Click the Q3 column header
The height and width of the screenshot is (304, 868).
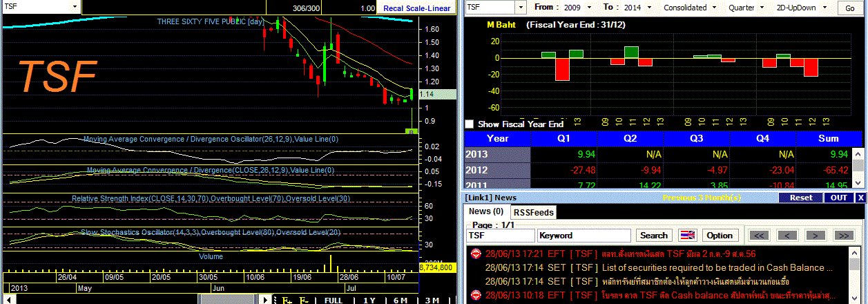tap(696, 138)
